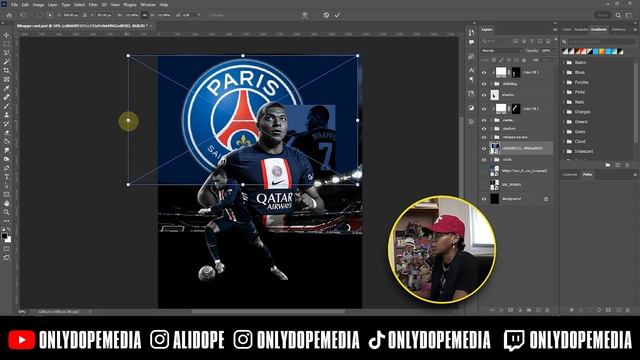The height and width of the screenshot is (360, 640).
Task: Cancel the transform with the circle-slash icon
Action: click(x=326, y=15)
